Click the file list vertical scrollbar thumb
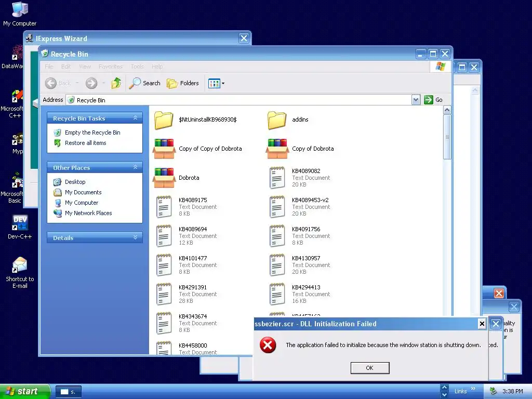 (447, 137)
